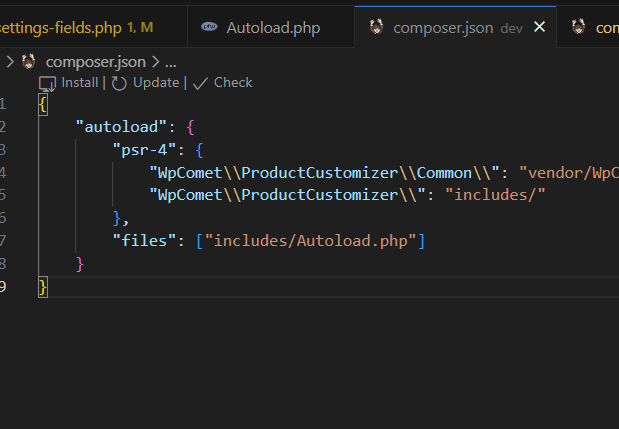Click the circular Update arrow icon

click(x=120, y=83)
